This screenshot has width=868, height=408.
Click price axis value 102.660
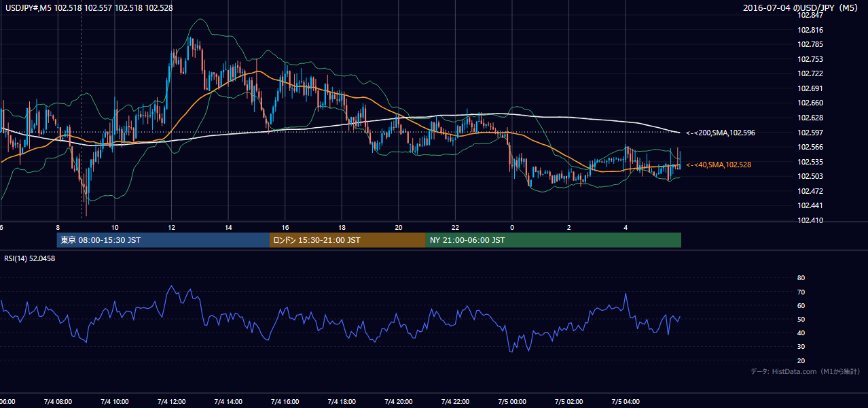click(810, 103)
